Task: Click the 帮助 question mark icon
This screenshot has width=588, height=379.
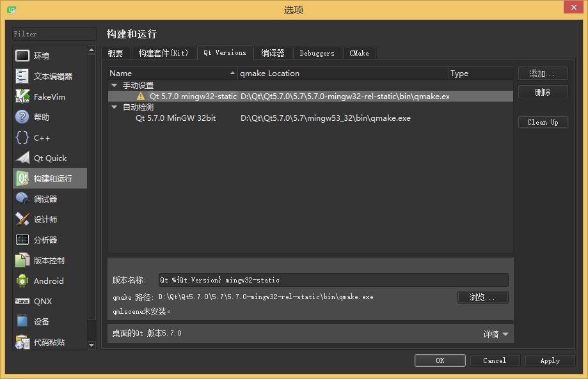Action: 22,117
